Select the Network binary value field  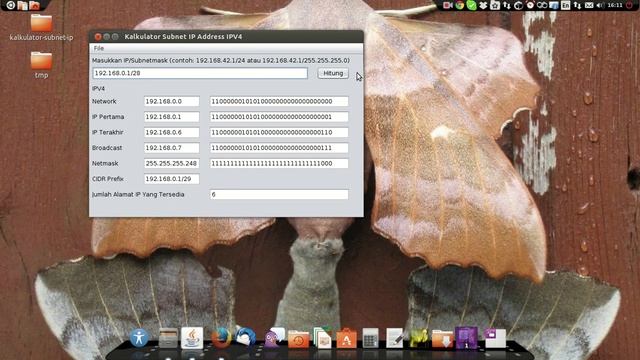279,101
